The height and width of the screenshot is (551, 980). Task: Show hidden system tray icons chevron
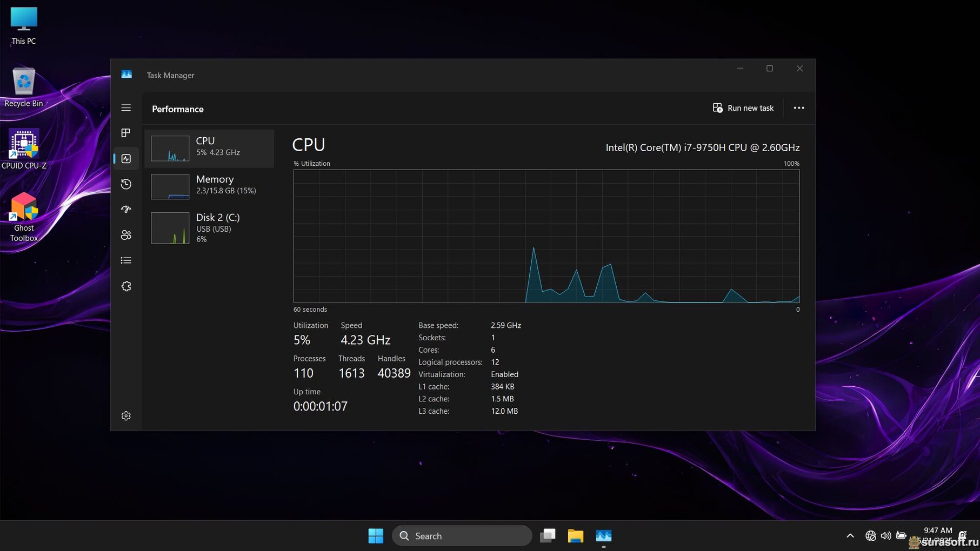850,536
